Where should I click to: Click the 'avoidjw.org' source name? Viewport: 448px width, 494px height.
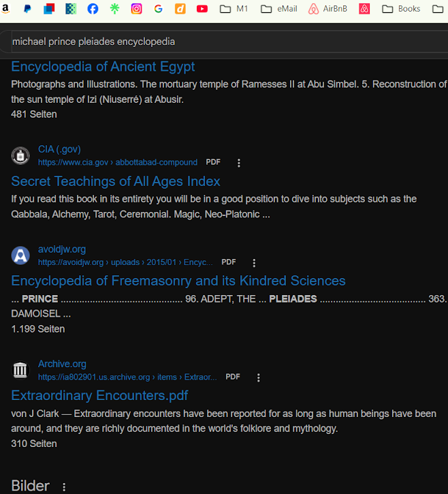click(x=62, y=249)
